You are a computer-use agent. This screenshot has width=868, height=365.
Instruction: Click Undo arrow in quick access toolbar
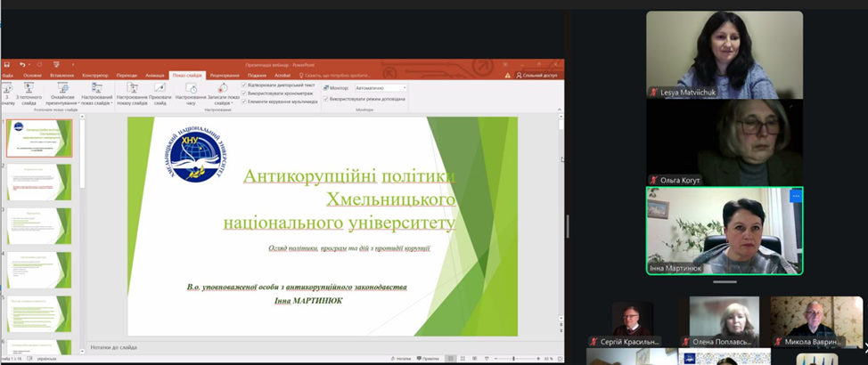[21, 64]
